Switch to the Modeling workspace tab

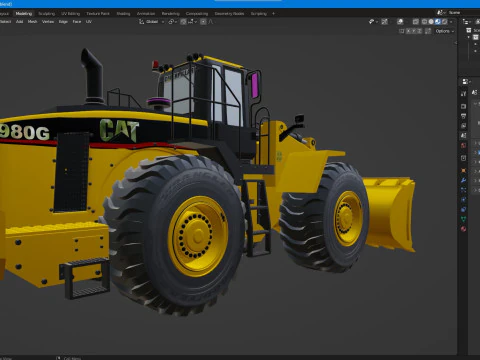24,14
